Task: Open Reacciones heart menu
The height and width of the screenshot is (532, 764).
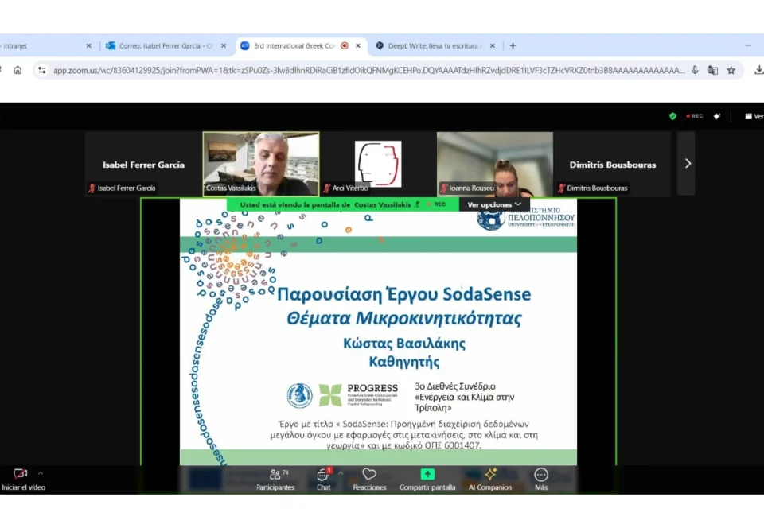Action: pyautogui.click(x=369, y=480)
